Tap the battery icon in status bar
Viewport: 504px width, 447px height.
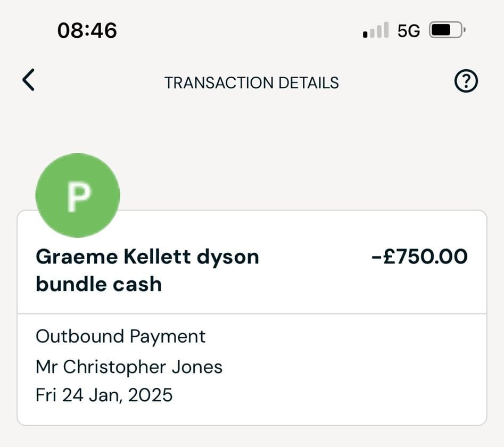[448, 30]
